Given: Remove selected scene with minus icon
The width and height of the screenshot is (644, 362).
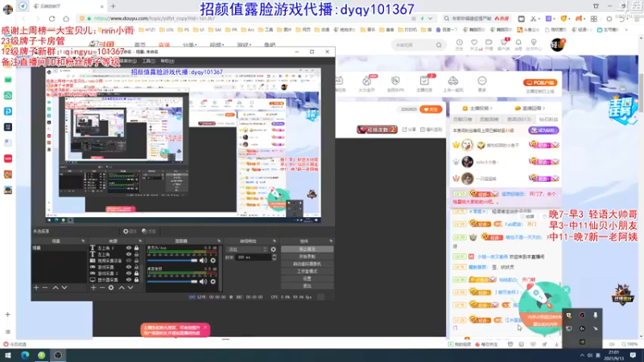Looking at the screenshot, I should pyautogui.click(x=45, y=288).
